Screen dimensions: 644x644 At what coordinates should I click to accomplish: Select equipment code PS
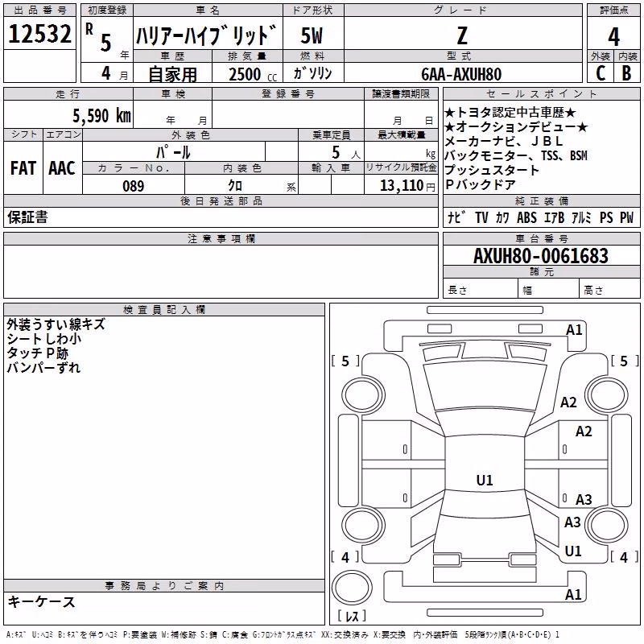pyautogui.click(x=606, y=217)
